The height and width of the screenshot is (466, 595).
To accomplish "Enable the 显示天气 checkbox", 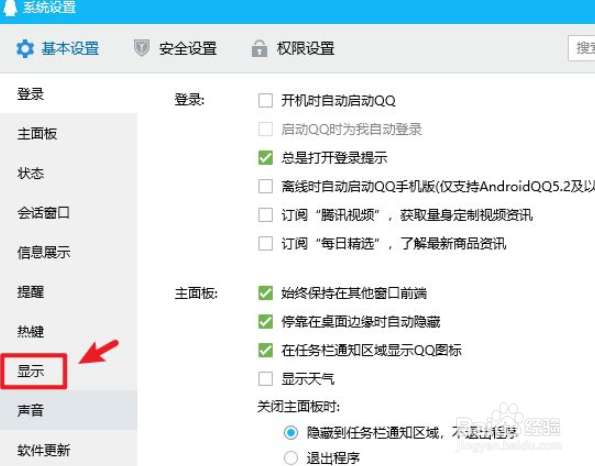I will tap(265, 379).
